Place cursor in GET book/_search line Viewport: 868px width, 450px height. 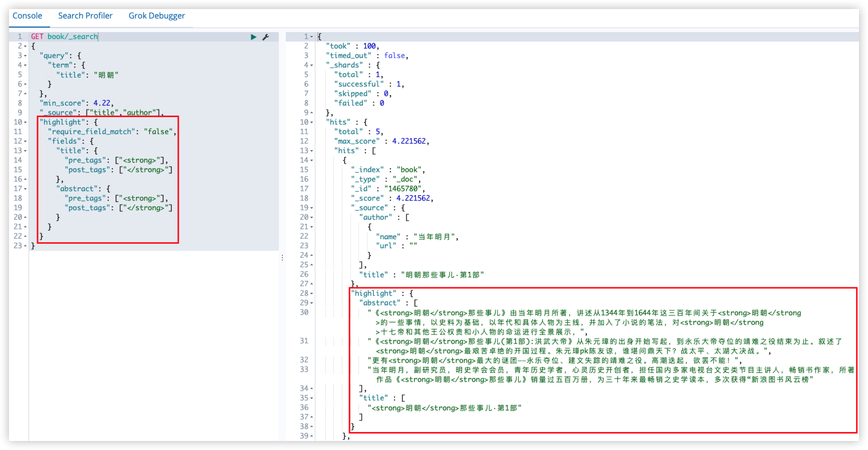[65, 37]
